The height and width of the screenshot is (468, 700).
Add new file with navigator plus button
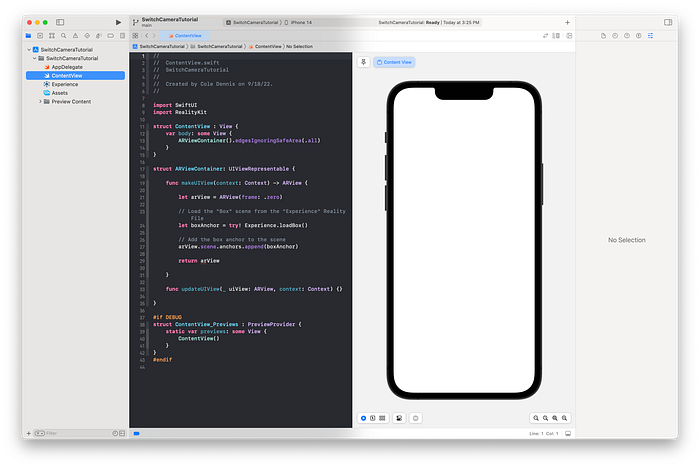point(29,433)
